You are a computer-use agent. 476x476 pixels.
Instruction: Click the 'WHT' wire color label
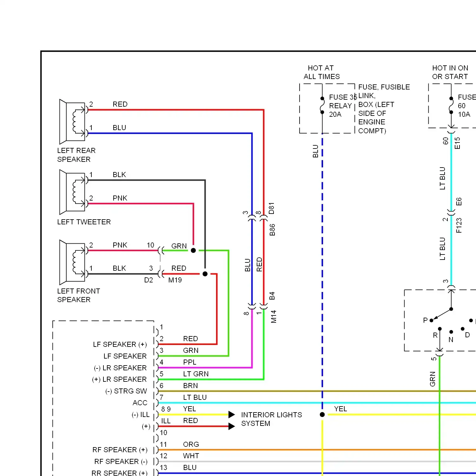tap(191, 456)
